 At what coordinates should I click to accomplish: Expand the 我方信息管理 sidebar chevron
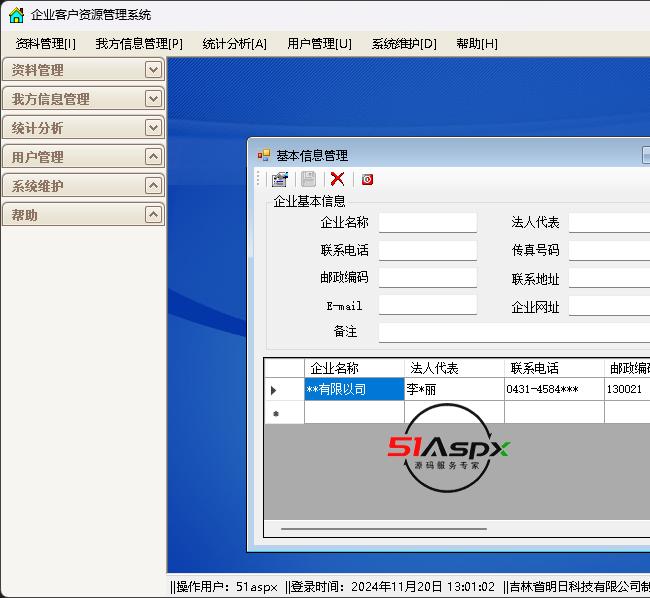[x=153, y=99]
